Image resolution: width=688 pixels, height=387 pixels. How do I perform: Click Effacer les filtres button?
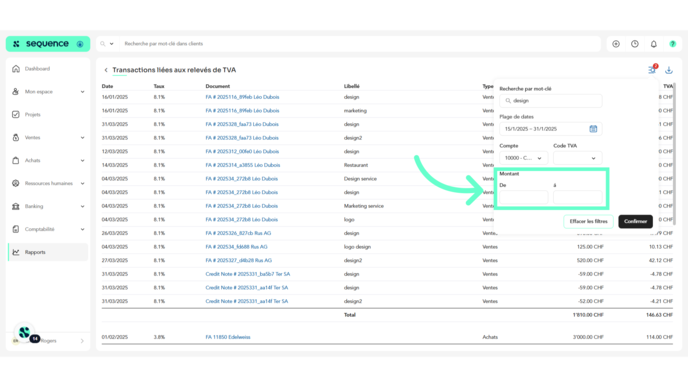tap(588, 222)
